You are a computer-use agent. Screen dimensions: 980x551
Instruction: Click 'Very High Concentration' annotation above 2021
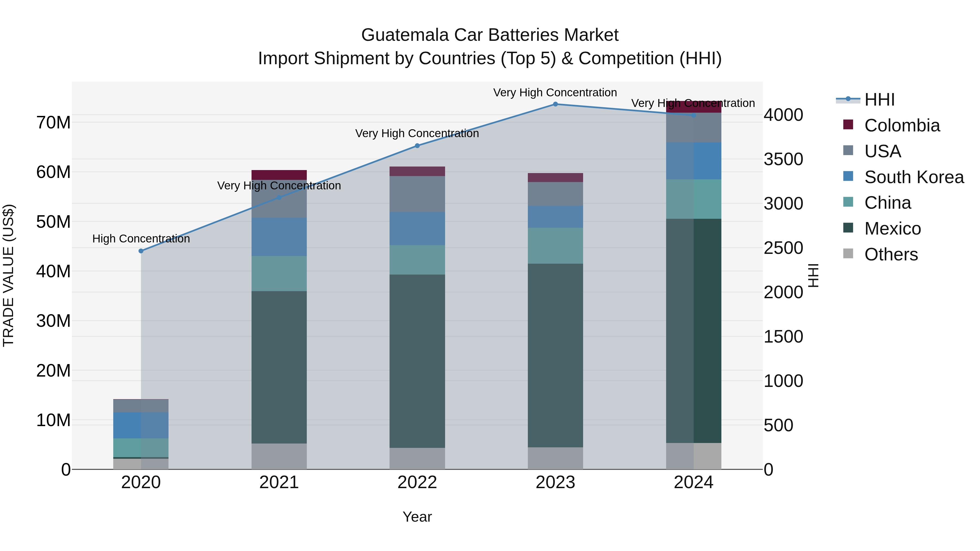279,186
